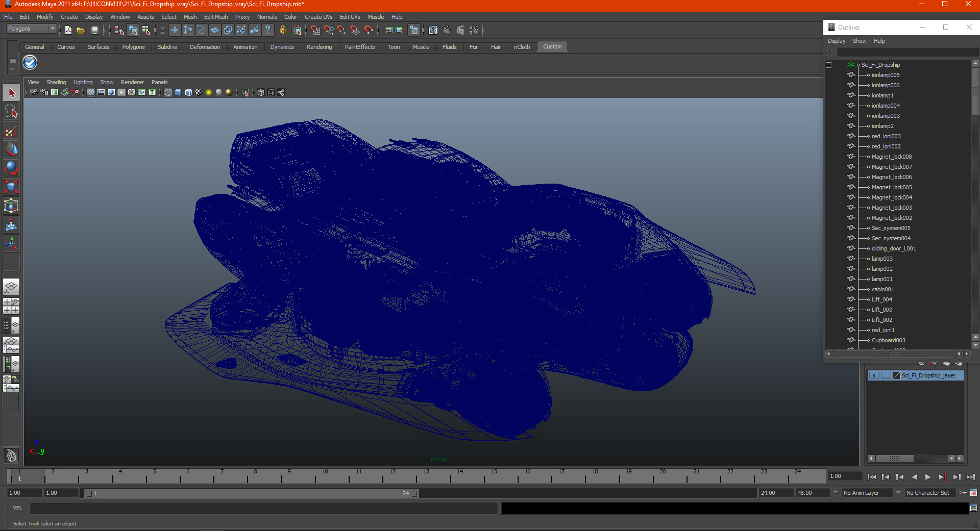Activate the Scale tool (red arrows cube)
Image resolution: width=980 pixels, height=531 pixels.
(11, 187)
